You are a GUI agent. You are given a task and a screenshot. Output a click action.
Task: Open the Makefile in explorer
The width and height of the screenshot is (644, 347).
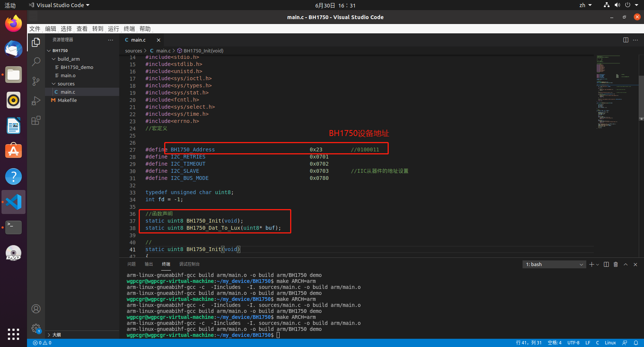[x=82, y=100]
